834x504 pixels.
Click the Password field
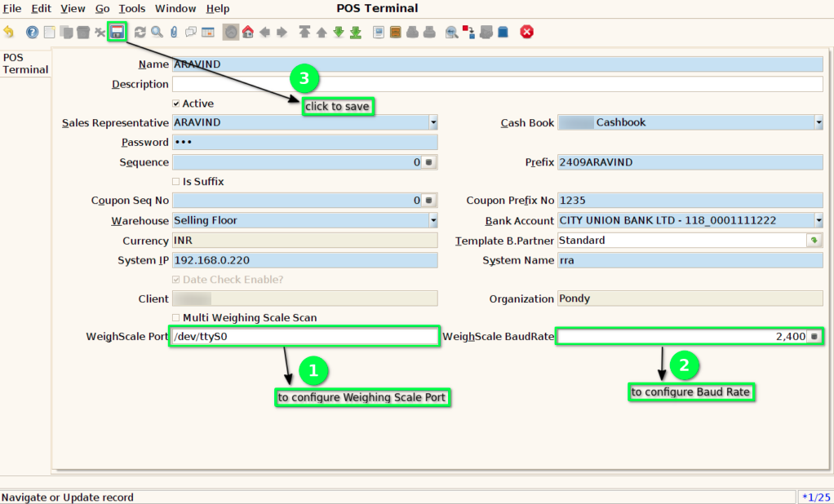[x=304, y=143]
